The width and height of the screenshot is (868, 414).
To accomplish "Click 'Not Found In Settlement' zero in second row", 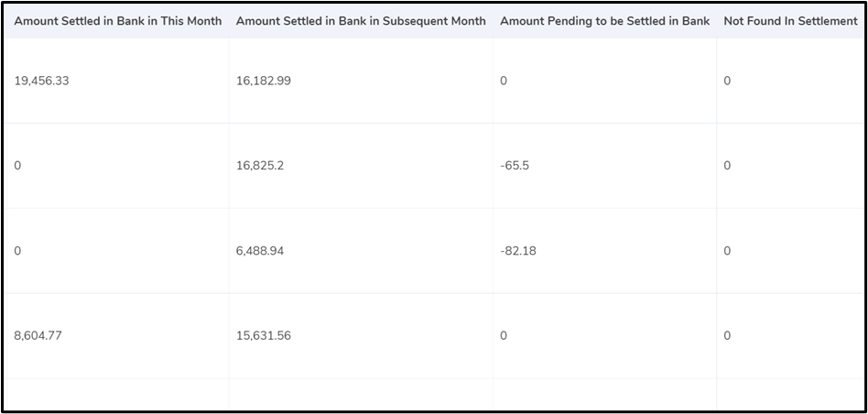I will [x=727, y=166].
